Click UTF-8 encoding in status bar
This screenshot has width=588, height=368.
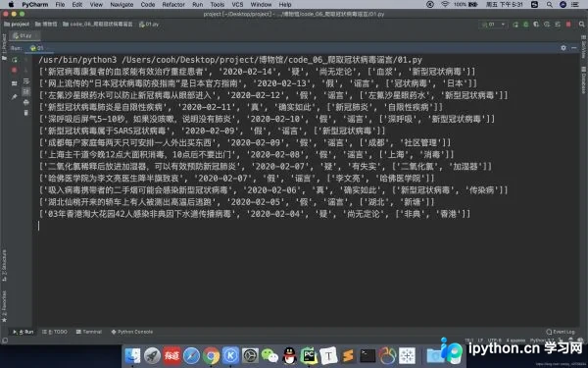[x=494, y=341]
